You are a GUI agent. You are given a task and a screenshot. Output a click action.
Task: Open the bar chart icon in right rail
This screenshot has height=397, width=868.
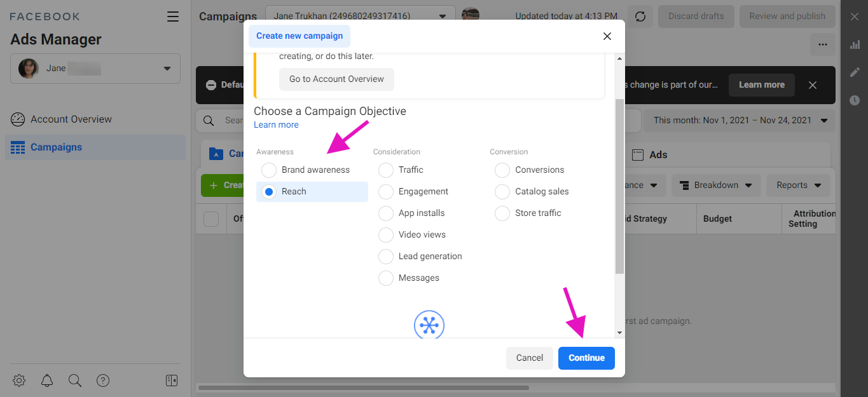pyautogui.click(x=855, y=44)
